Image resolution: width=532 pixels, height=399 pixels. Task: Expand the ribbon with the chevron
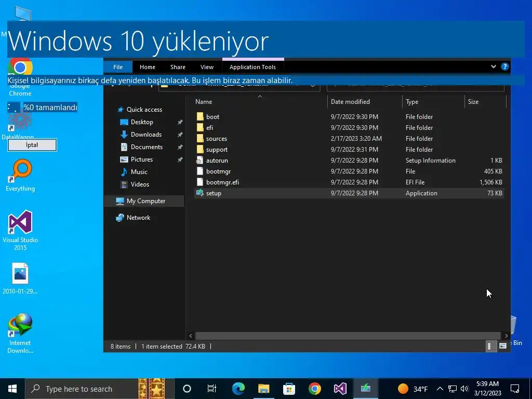(494, 66)
